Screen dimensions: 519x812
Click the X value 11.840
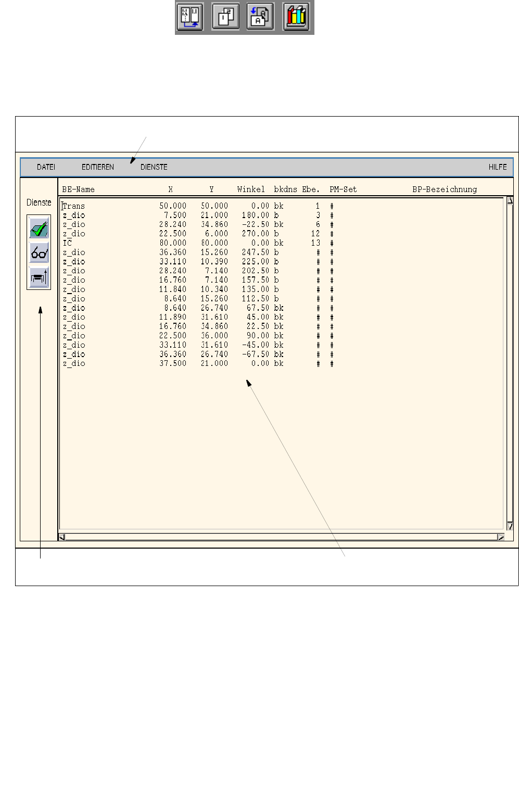(x=173, y=289)
